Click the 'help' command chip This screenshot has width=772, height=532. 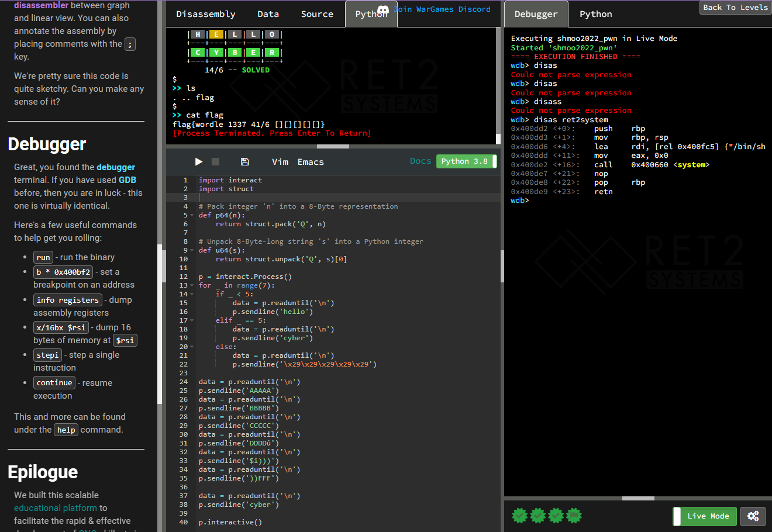click(66, 430)
